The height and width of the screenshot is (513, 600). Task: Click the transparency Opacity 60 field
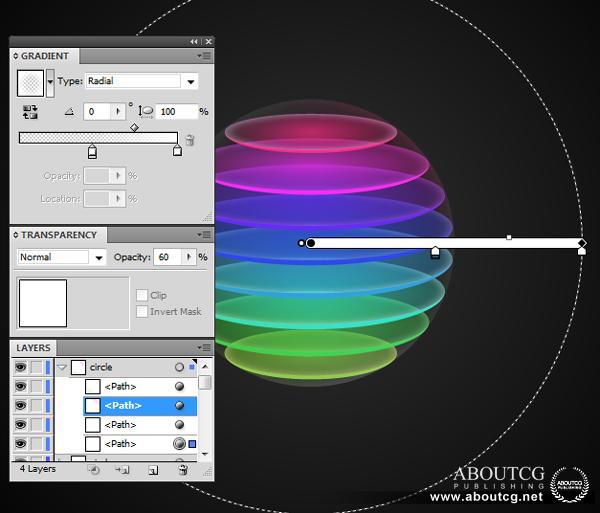click(x=168, y=257)
